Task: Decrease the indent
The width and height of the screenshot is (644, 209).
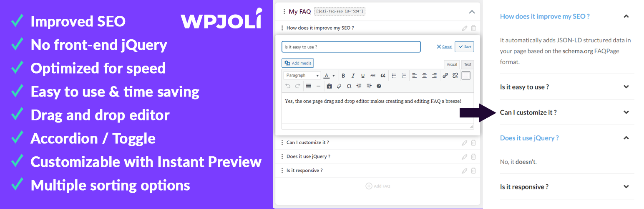Action: pos(359,86)
